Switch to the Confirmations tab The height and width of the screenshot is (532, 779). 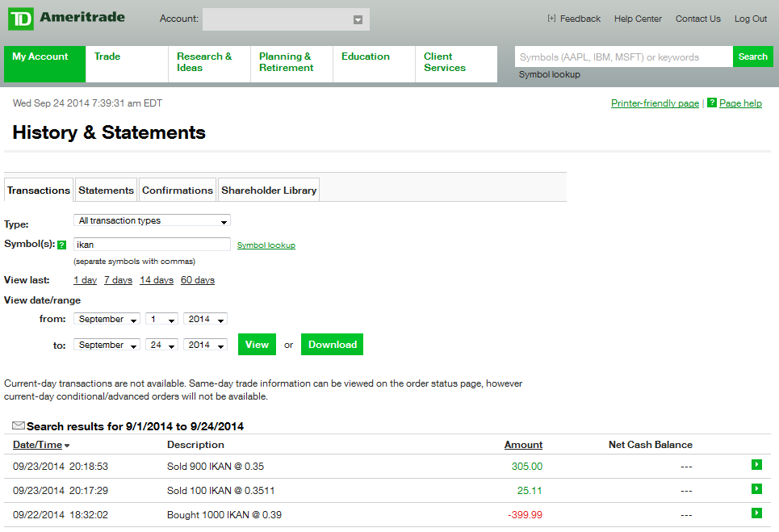click(178, 191)
